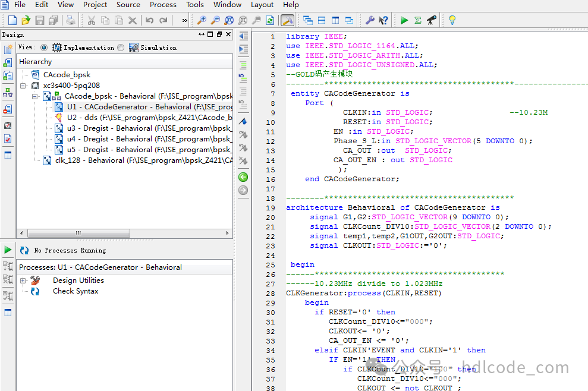Click the Refresh page icon in toolbar
This screenshot has height=391, width=588.
click(x=270, y=20)
